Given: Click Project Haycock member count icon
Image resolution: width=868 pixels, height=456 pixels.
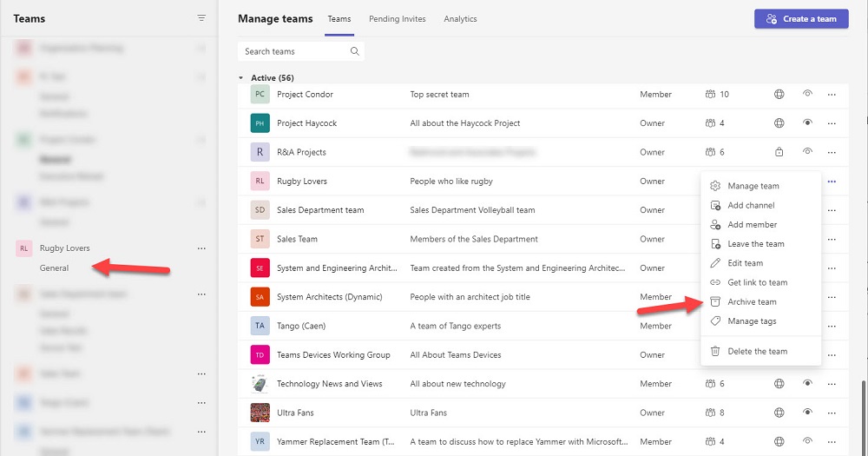Looking at the screenshot, I should 710,123.
